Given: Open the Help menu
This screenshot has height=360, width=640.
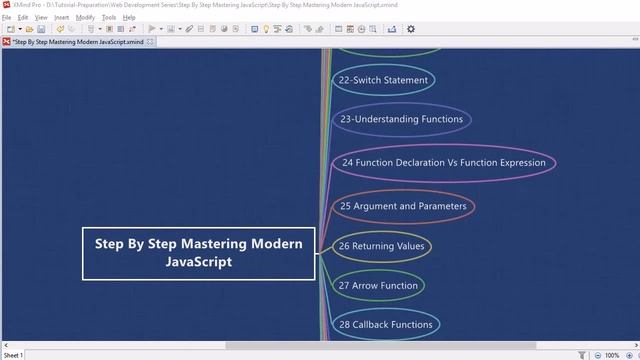Looking at the screenshot, I should [x=129, y=18].
